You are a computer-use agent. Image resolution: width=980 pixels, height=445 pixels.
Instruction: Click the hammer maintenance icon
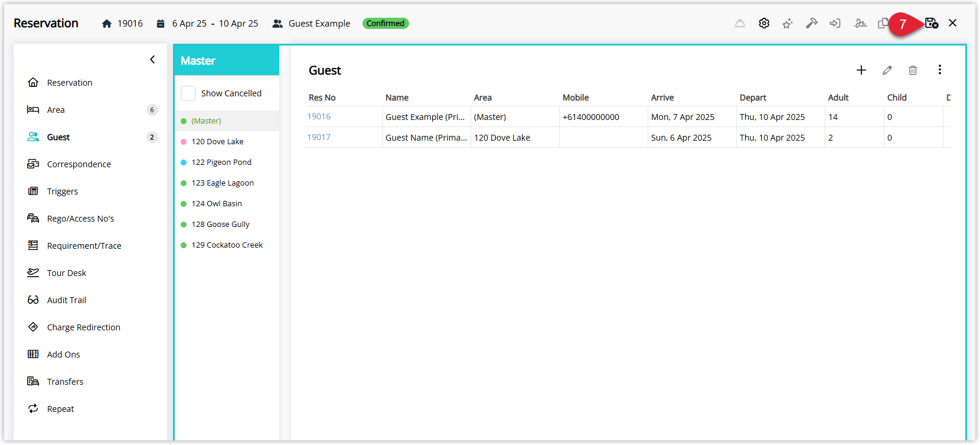point(812,23)
